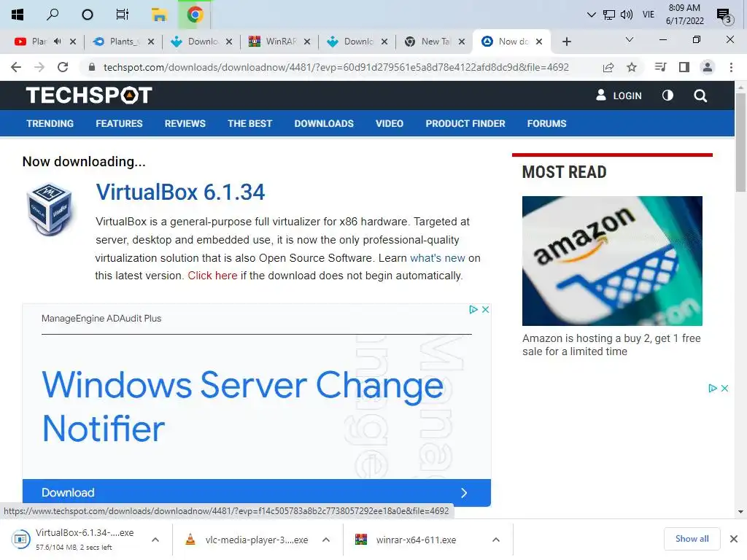Expand options for VirtualBox download
The width and height of the screenshot is (747, 560).
[155, 540]
